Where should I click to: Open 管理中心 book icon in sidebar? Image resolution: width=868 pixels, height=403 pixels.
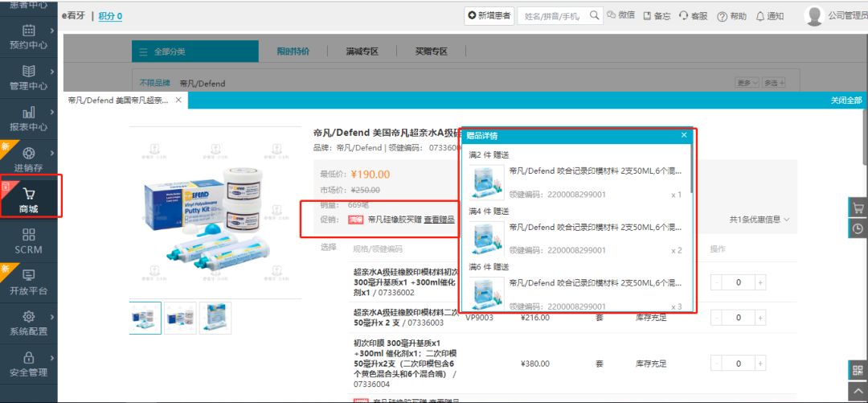[x=28, y=72]
